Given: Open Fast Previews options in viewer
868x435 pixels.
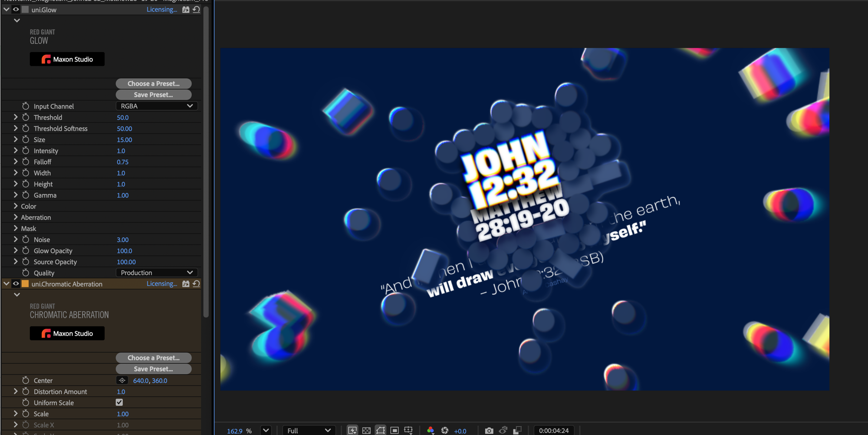Looking at the screenshot, I should (x=352, y=430).
